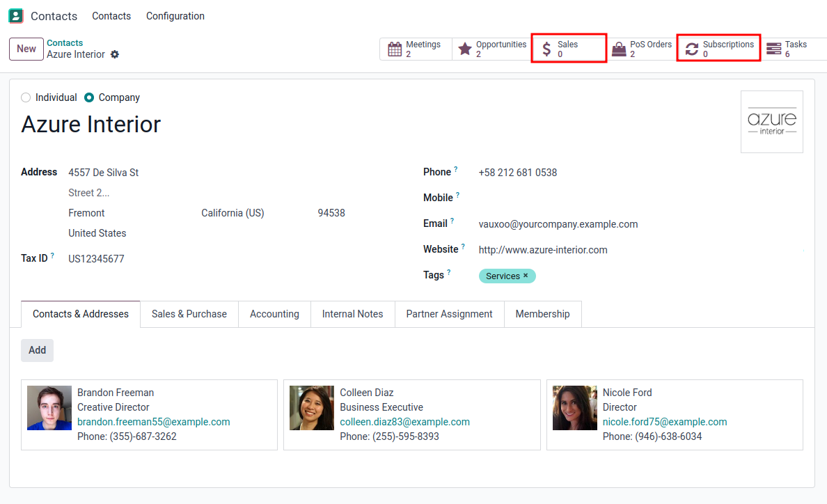
Task: Click the name Colleen Diaz
Action: point(367,393)
